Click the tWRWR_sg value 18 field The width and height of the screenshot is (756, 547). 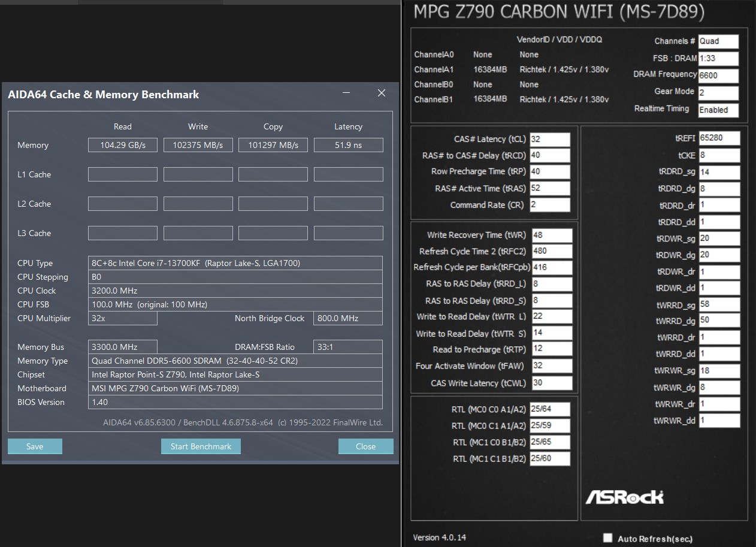tap(719, 371)
